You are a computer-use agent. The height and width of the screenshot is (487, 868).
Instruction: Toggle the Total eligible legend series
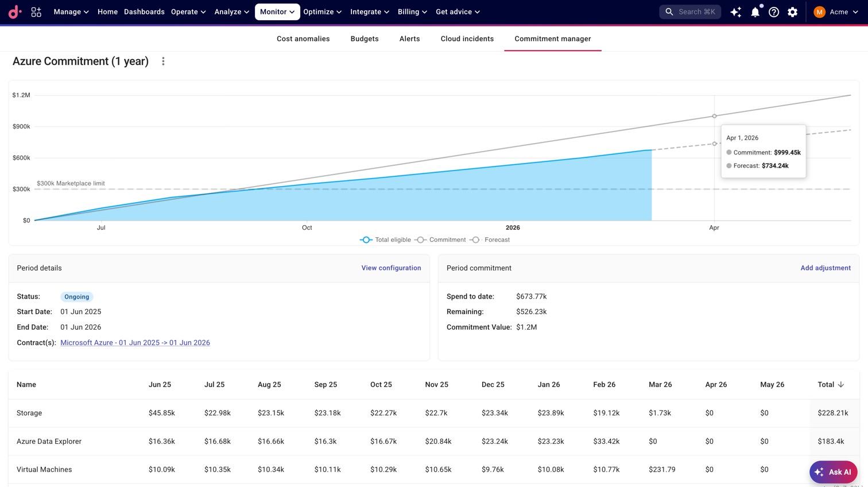click(385, 240)
